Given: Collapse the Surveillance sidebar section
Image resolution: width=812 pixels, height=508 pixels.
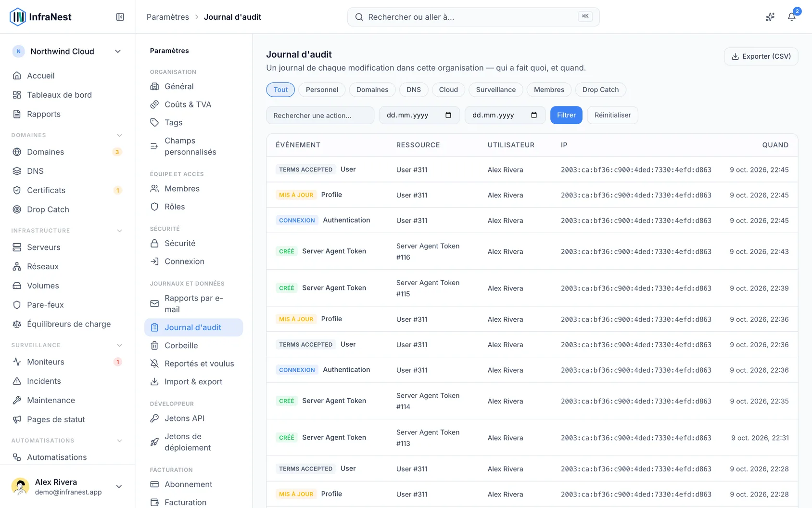Looking at the screenshot, I should [119, 345].
